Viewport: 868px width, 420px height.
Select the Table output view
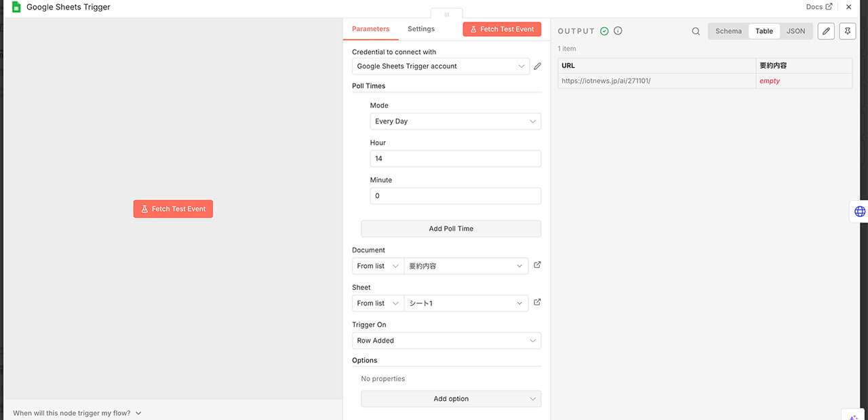coord(764,31)
